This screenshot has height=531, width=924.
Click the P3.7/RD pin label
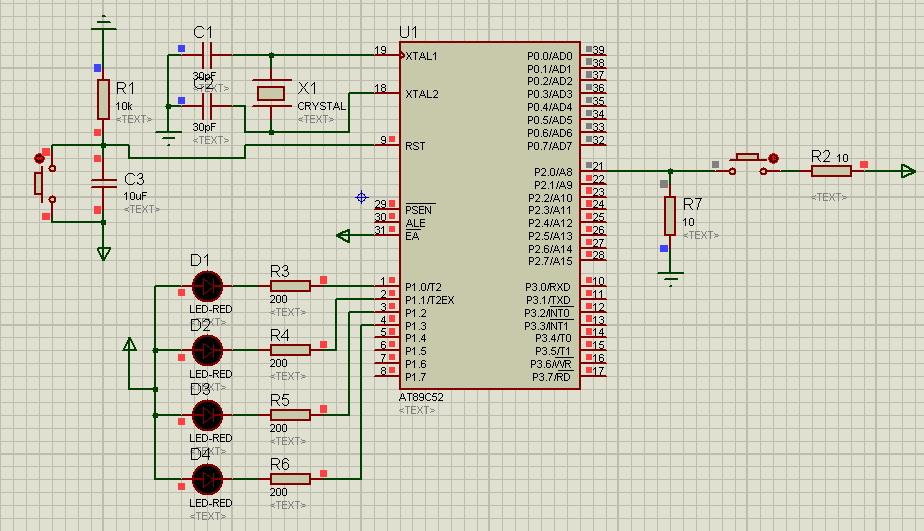[x=552, y=377]
